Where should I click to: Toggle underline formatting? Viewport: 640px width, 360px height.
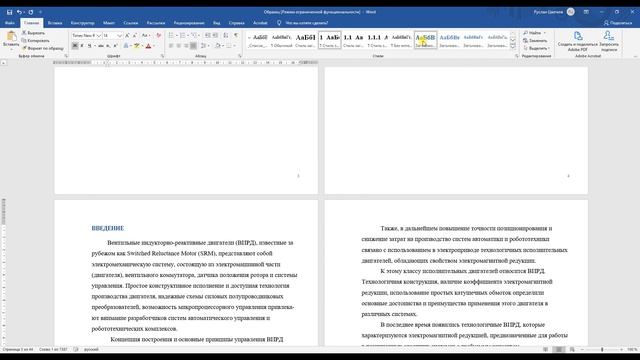pyautogui.click(x=89, y=46)
